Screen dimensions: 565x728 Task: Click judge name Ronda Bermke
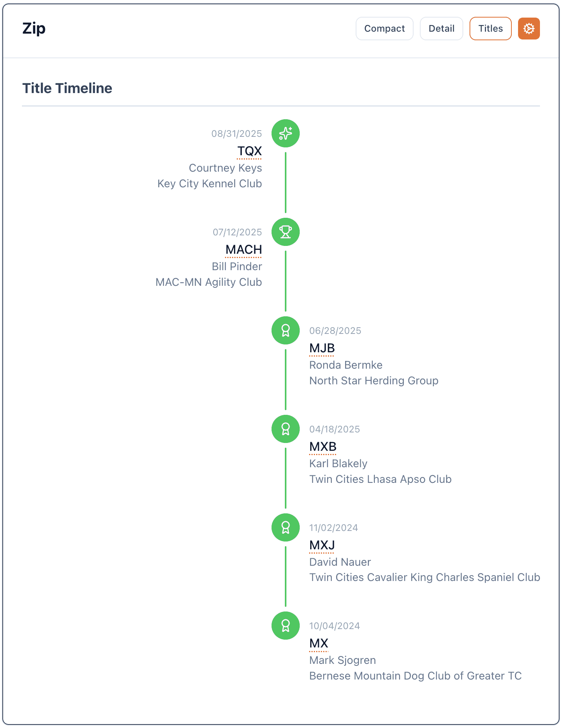tap(346, 365)
